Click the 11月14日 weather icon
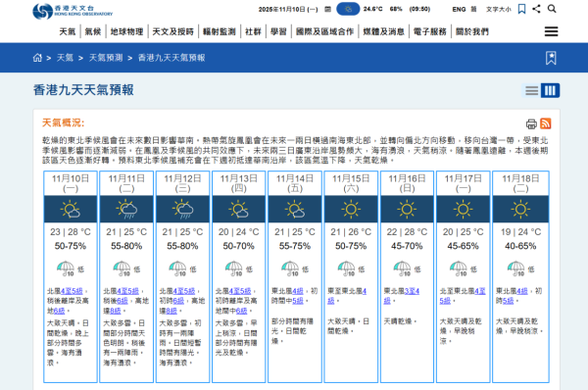The width and height of the screenshot is (588, 390). [295, 210]
